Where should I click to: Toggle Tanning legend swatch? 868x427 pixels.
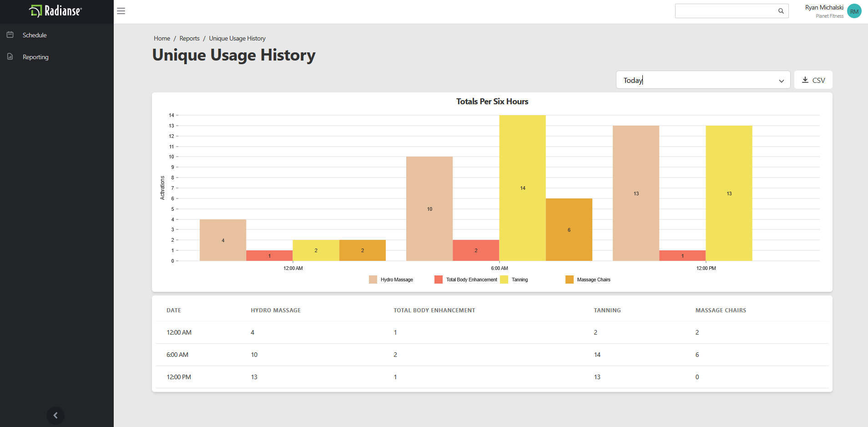pos(504,280)
